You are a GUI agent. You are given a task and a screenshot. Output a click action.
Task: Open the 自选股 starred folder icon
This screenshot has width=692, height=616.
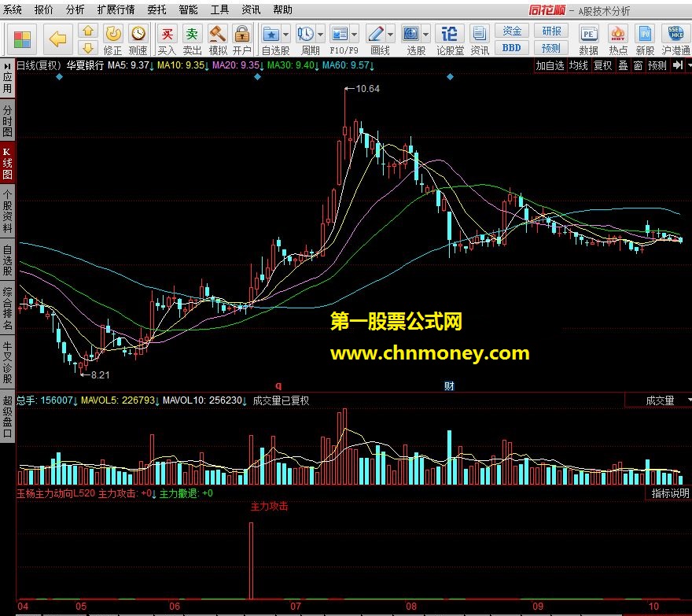271,34
